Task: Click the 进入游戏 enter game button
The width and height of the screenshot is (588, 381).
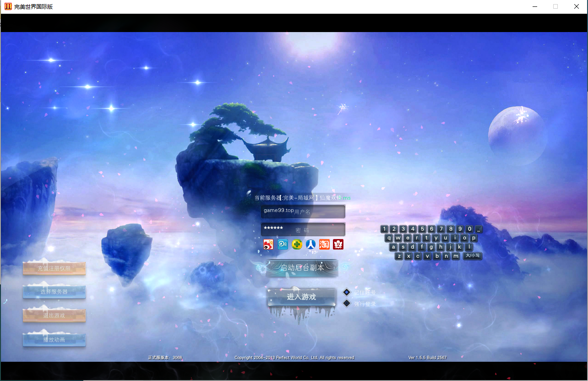Action: tap(301, 297)
